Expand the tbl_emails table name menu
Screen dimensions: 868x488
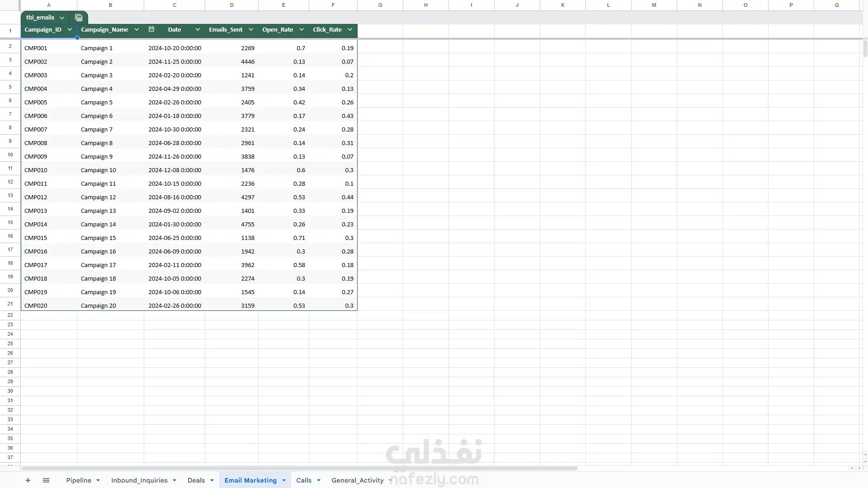click(x=62, y=18)
